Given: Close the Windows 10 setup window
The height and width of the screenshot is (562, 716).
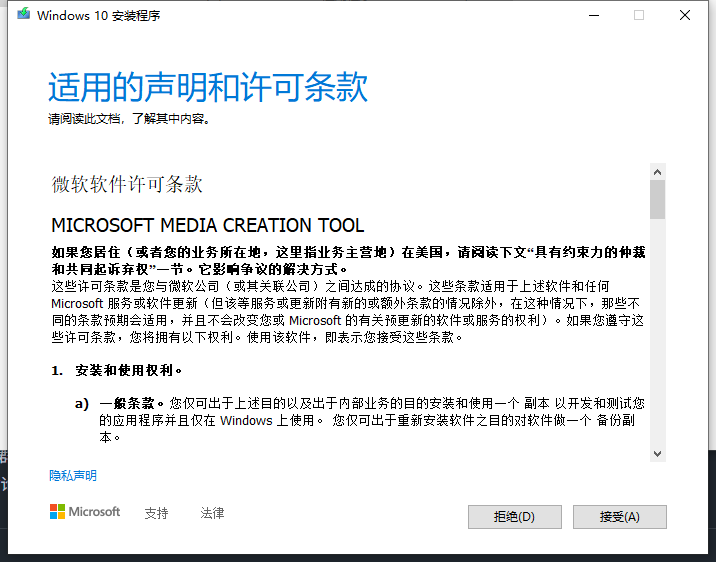Looking at the screenshot, I should pyautogui.click(x=685, y=16).
